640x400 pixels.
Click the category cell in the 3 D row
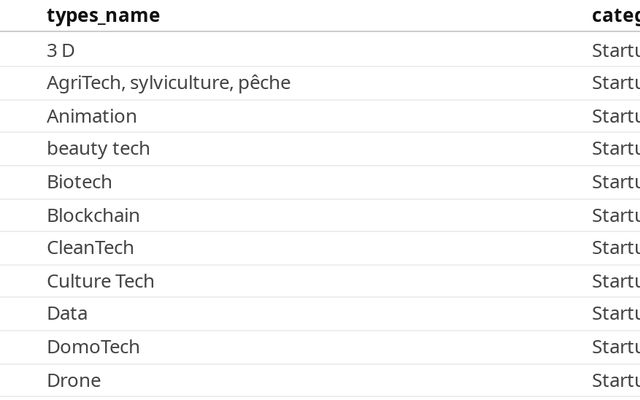pyautogui.click(x=615, y=50)
